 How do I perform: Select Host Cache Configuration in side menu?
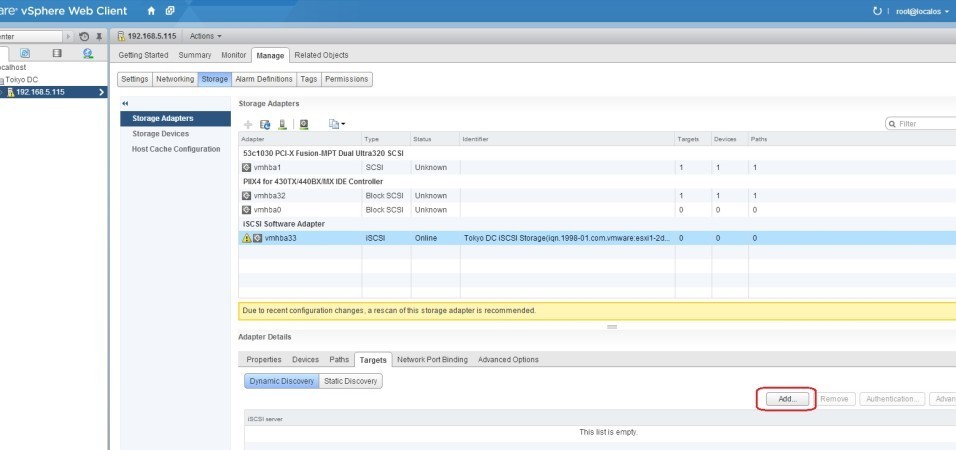(x=176, y=149)
